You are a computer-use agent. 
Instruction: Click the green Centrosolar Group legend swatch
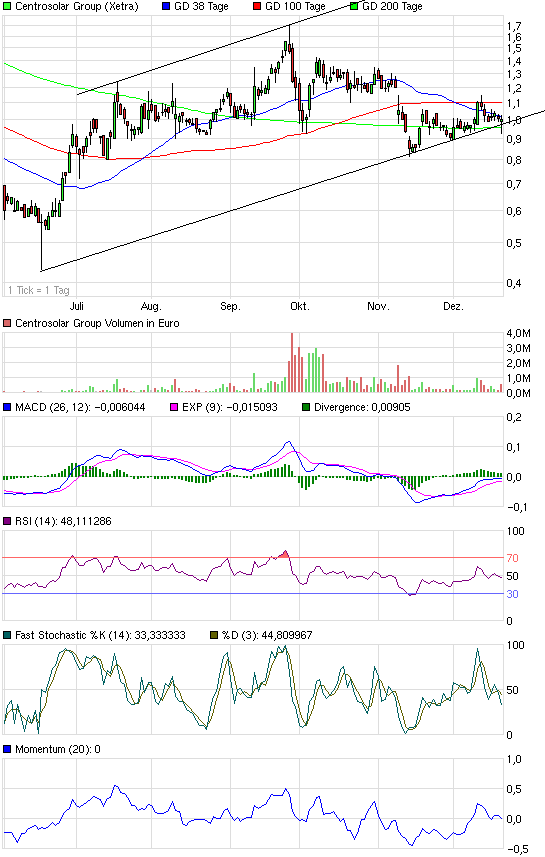tap(7, 7)
